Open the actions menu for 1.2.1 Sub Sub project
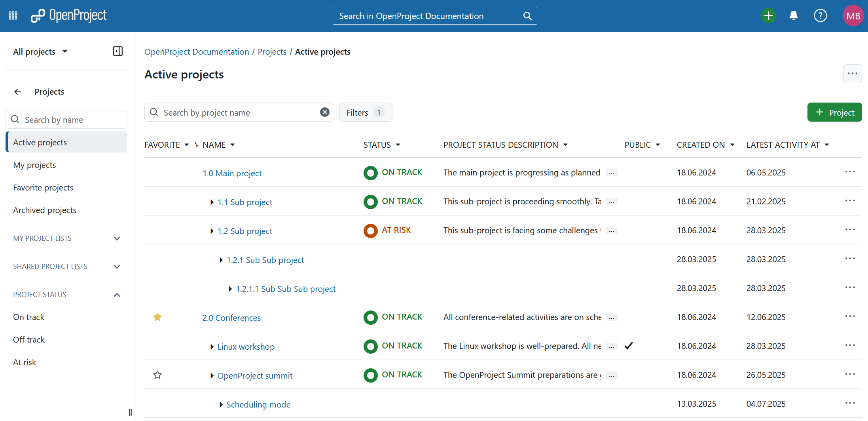Viewport: 868px width, 421px height. pyautogui.click(x=850, y=259)
